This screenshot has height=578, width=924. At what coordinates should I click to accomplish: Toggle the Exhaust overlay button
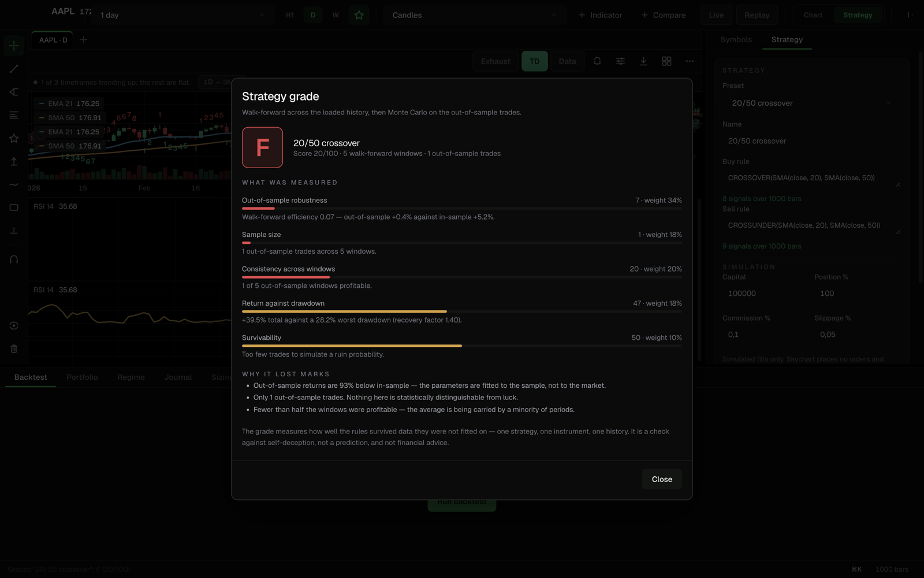pos(495,61)
